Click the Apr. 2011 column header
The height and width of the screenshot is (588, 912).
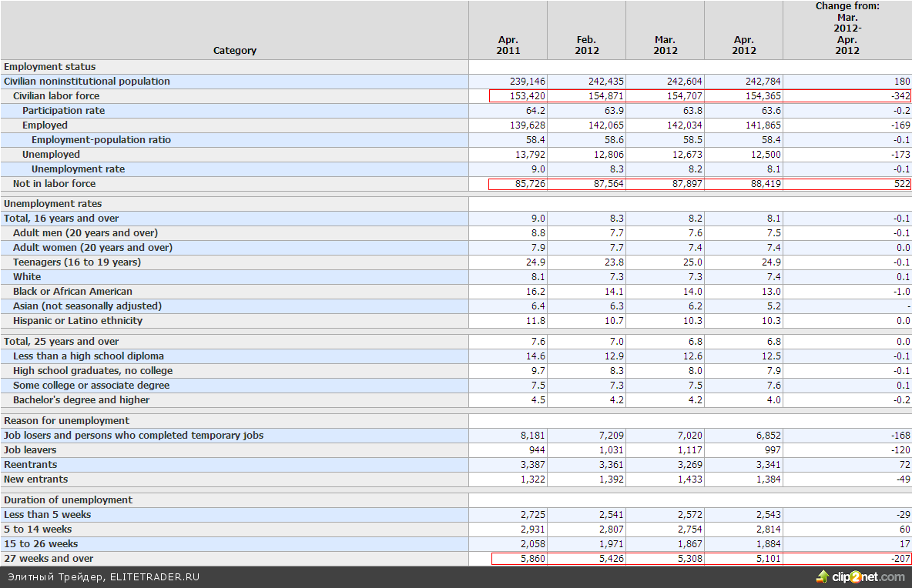coord(508,45)
